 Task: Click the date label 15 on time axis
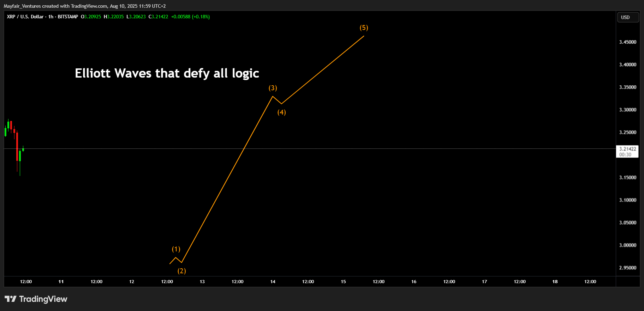point(343,281)
